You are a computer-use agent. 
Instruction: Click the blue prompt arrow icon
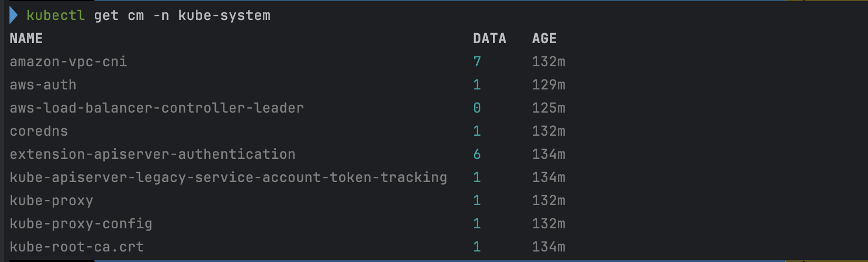coord(14,16)
